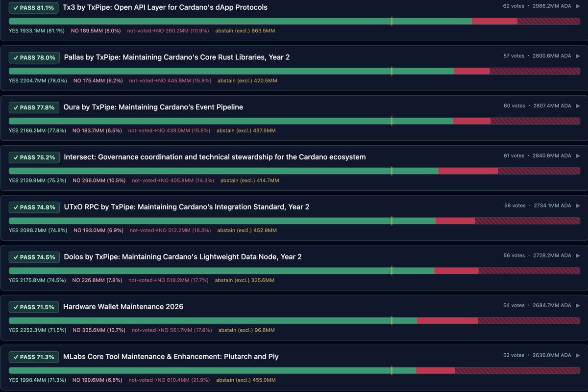Click 'YES 2204.7MM (78.0%)' text
The width and height of the screenshot is (588, 392).
pyautogui.click(x=38, y=80)
